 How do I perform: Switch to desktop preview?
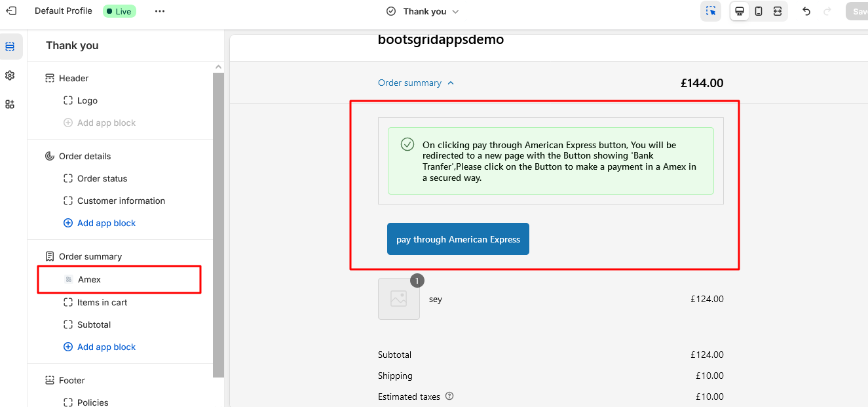[740, 11]
